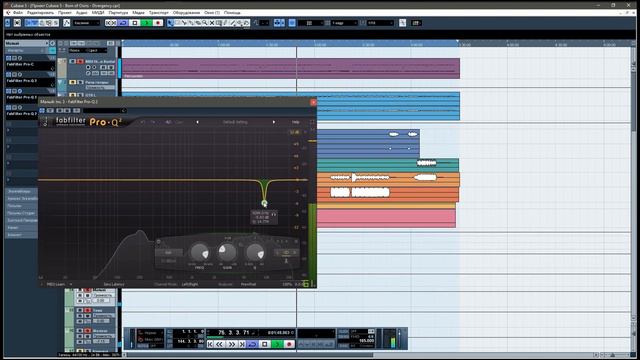The width and height of the screenshot is (640, 360).
Task: Click the Pro-Q 2 undo arrow
Action: click(x=143, y=122)
